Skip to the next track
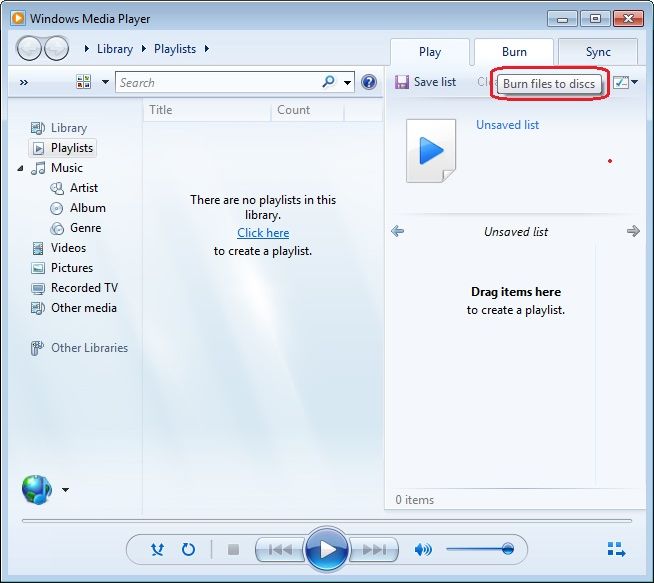Image resolution: width=654 pixels, height=583 pixels. [x=374, y=549]
